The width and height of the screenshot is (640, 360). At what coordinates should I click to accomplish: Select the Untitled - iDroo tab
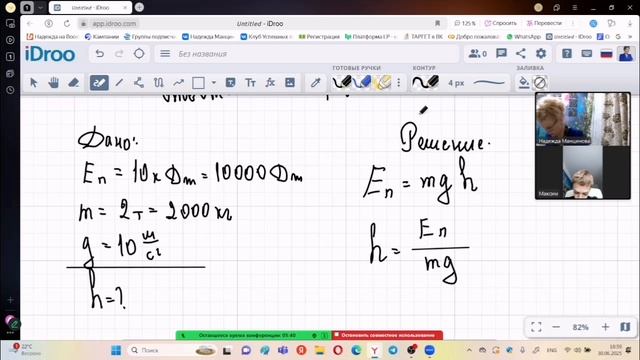pyautogui.click(x=89, y=7)
